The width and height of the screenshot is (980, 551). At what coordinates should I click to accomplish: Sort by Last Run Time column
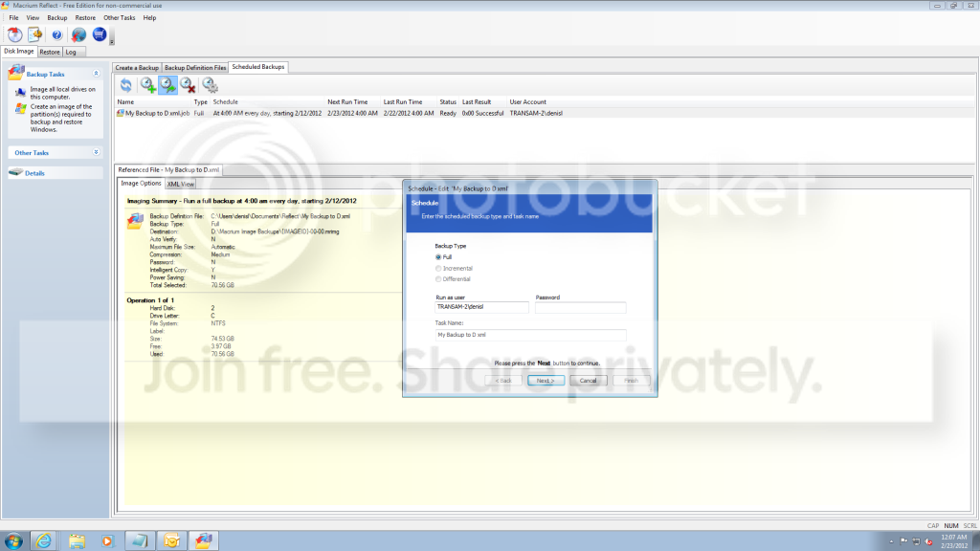click(403, 101)
